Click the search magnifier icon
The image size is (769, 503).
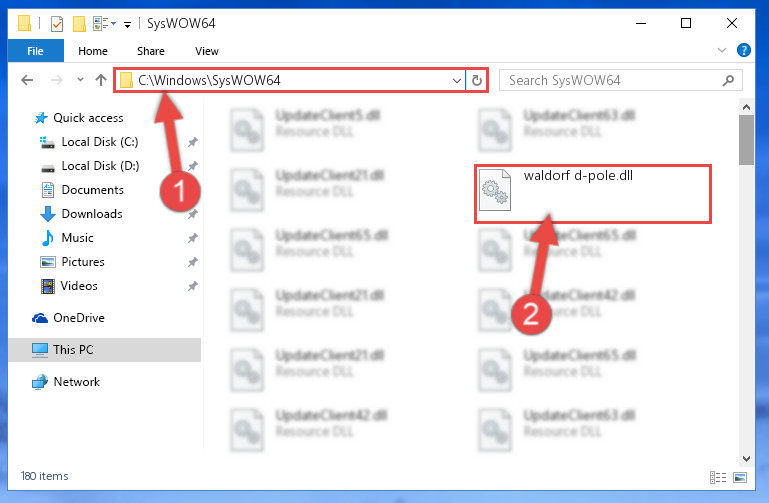click(728, 80)
